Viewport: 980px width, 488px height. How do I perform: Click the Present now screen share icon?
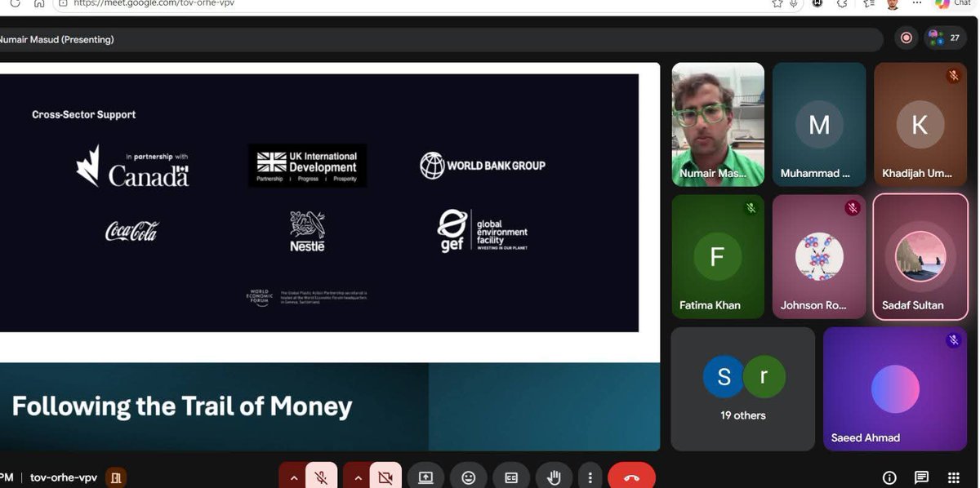[425, 477]
